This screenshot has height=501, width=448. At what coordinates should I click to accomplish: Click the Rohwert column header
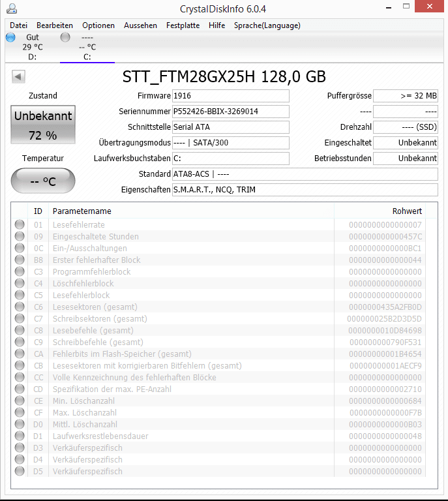pos(380,211)
